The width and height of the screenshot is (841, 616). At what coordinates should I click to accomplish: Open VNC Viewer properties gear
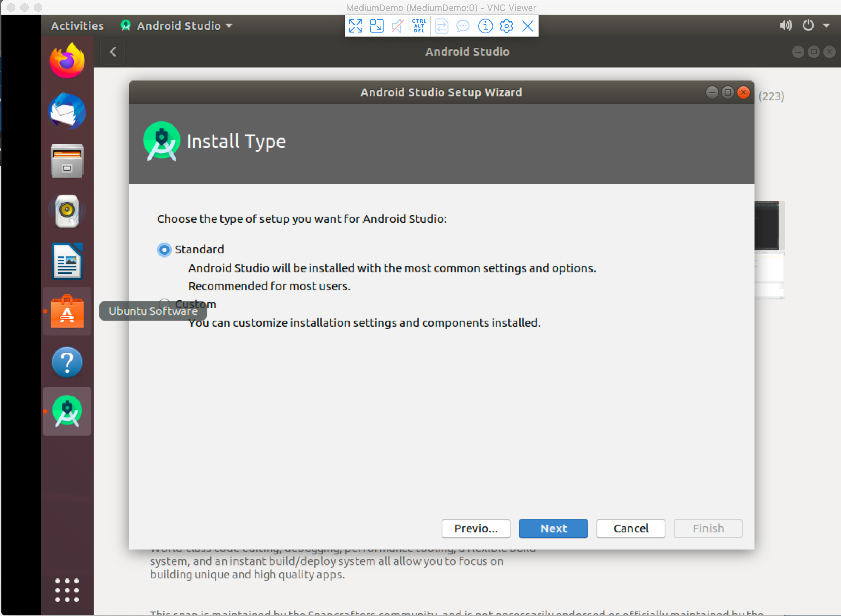coord(506,26)
